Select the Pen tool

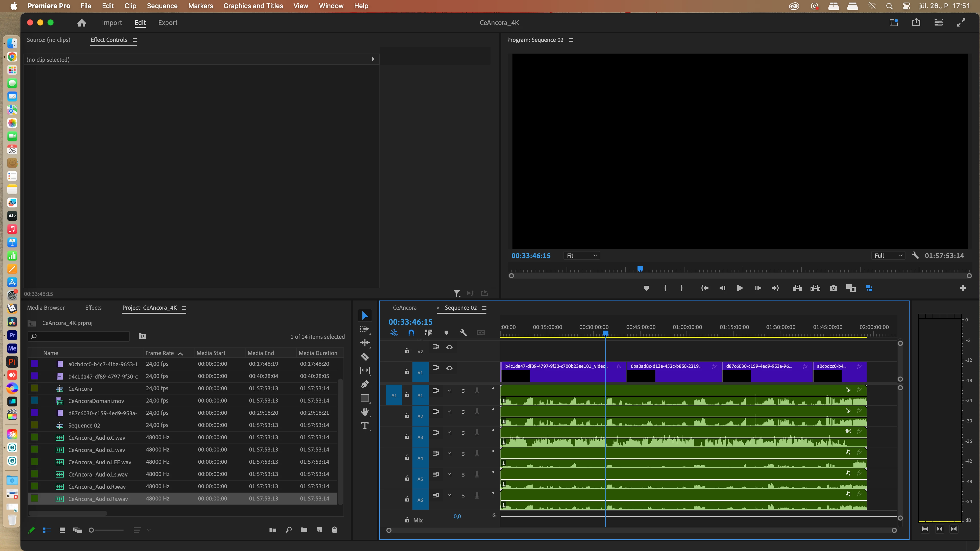pyautogui.click(x=364, y=384)
